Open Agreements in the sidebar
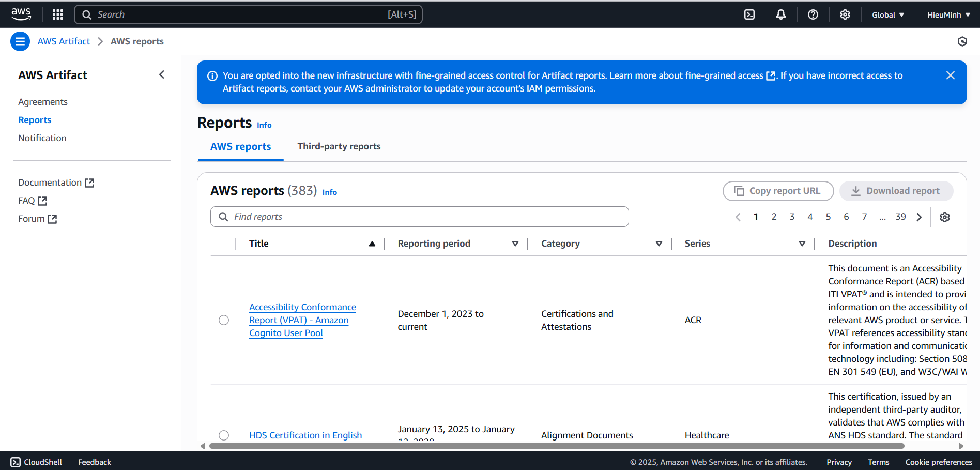 click(43, 102)
